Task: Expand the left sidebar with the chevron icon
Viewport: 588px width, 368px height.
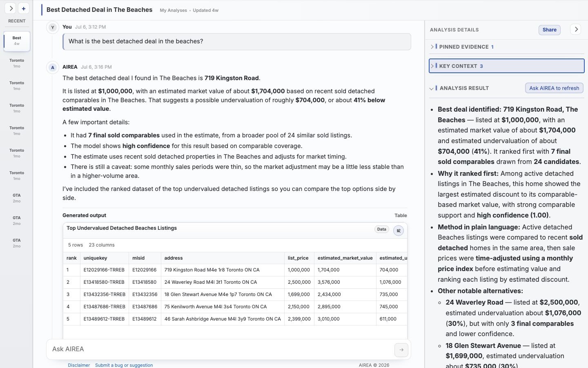Action: 11,8
